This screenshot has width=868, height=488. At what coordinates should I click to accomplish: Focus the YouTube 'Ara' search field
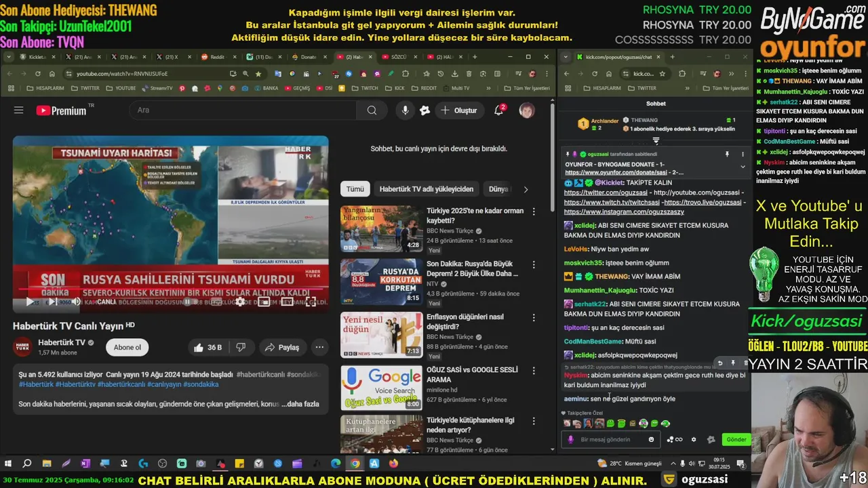point(244,110)
